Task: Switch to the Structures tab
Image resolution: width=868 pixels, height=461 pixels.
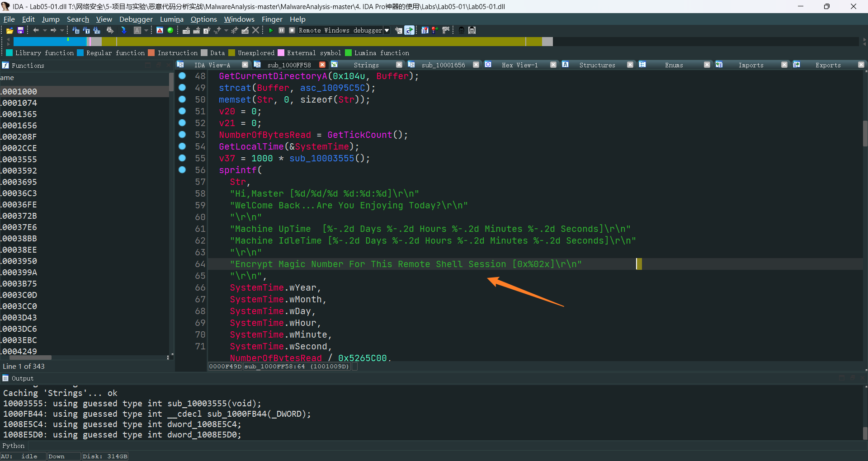Action: click(597, 65)
